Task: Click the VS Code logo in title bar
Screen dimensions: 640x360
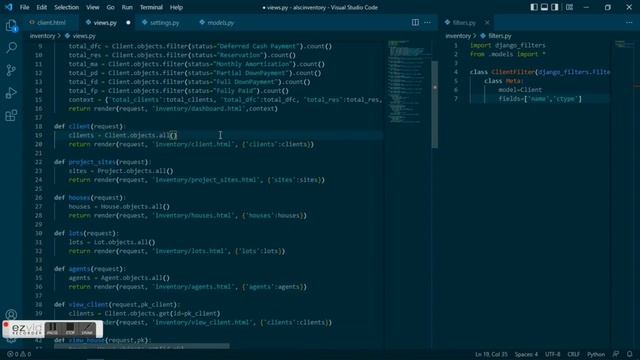Action: (9, 7)
